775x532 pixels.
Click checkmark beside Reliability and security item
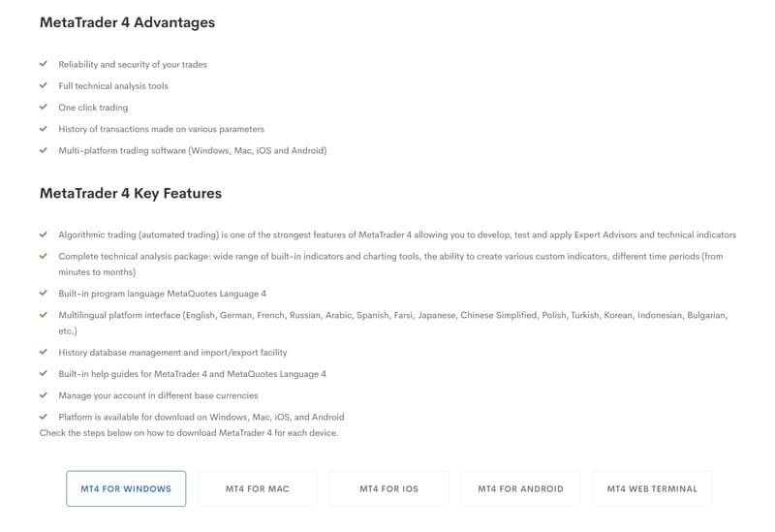44,64
